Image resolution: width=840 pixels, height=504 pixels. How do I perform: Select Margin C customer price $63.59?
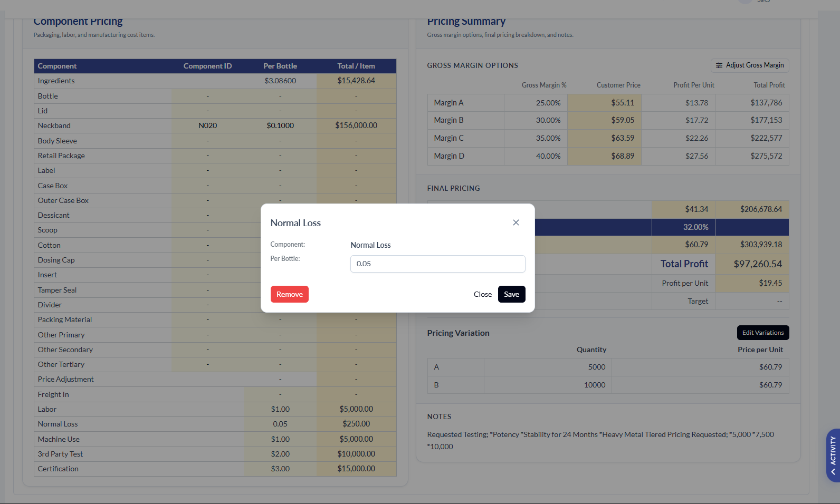coord(604,138)
